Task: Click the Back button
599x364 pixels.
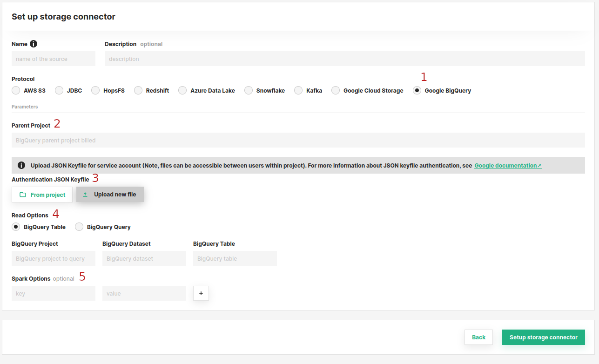Action: (478, 337)
